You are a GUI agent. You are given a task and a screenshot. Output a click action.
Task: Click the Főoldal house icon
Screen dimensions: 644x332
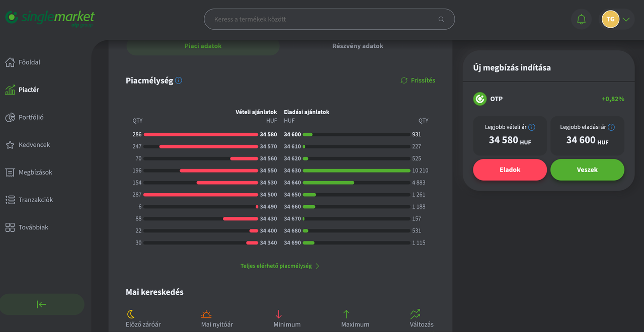click(10, 62)
